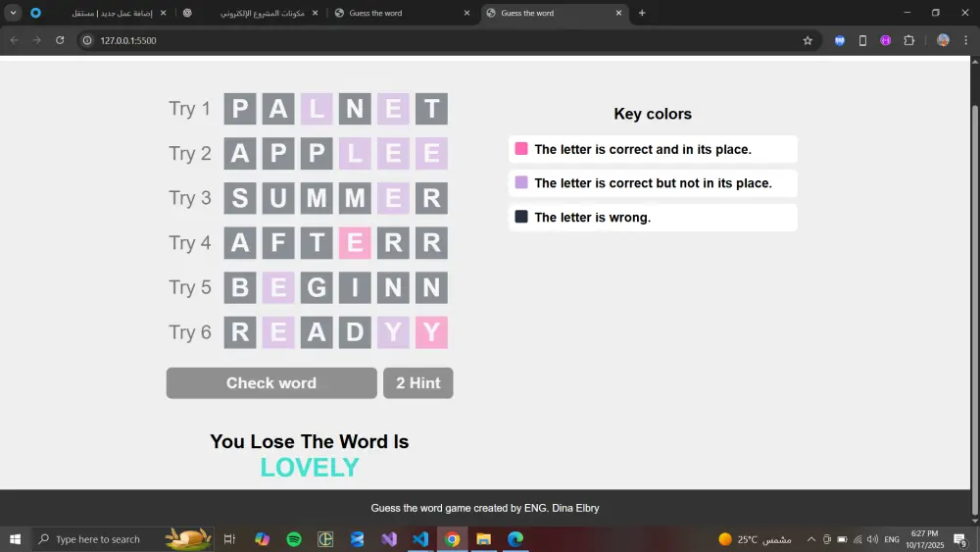
Task: Show hidden tray icons chevron
Action: click(x=811, y=539)
